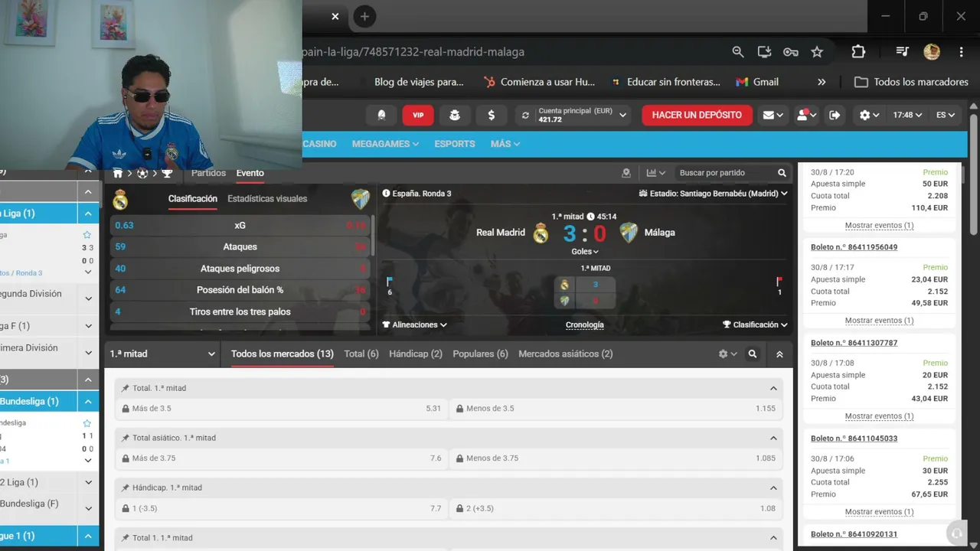Click the Málaga crest in stats panel
The height and width of the screenshot is (551, 980).
[361, 200]
